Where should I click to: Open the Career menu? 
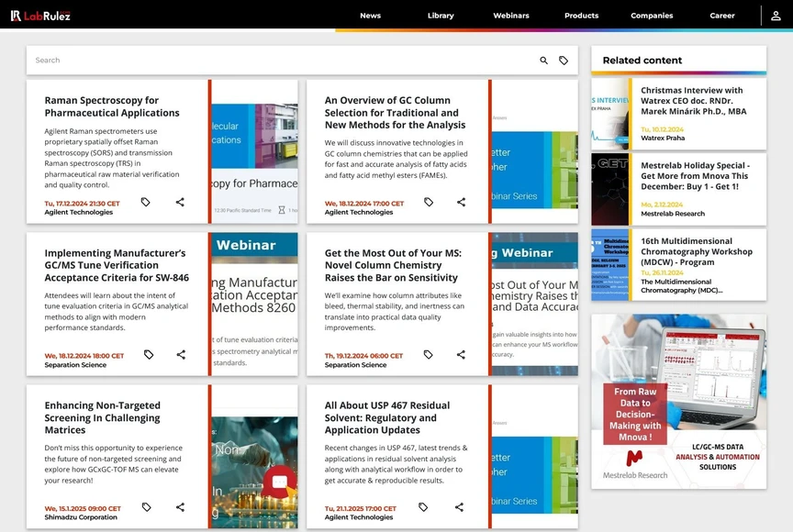[x=721, y=16]
